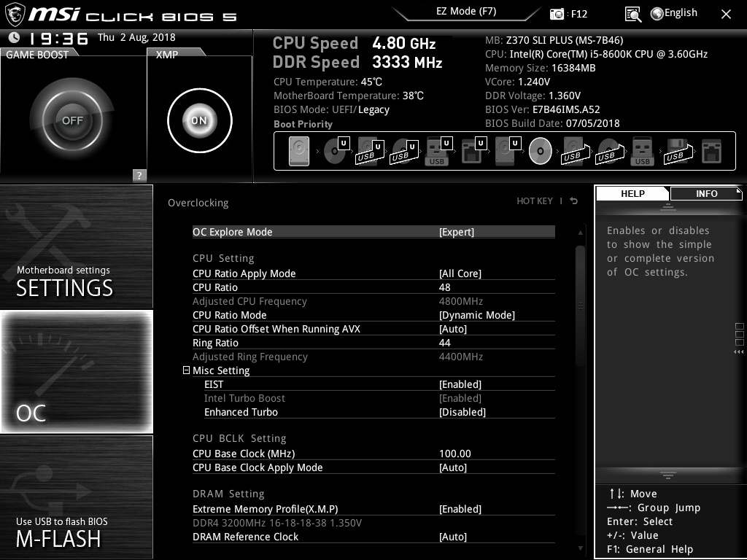Click the help panel top scroll handle
The image size is (747, 560).
click(x=668, y=206)
